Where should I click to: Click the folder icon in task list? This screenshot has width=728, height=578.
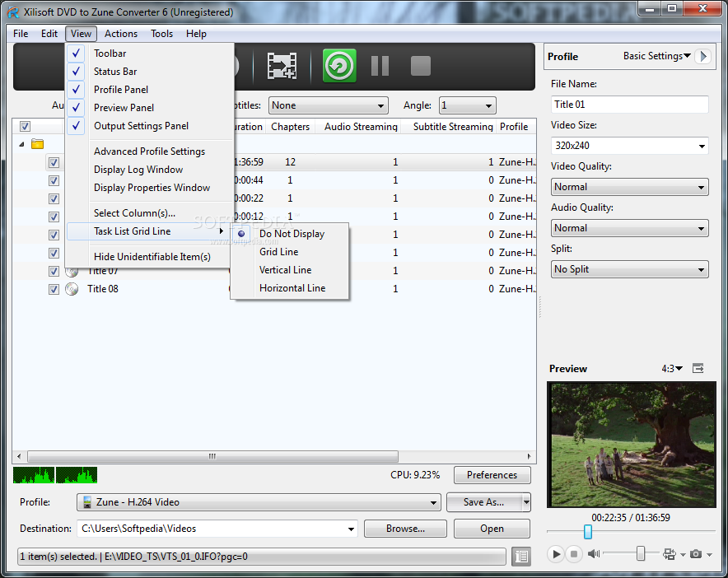38,144
